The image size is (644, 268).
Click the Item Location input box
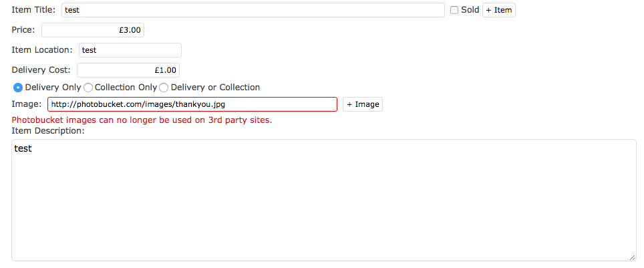pos(130,50)
